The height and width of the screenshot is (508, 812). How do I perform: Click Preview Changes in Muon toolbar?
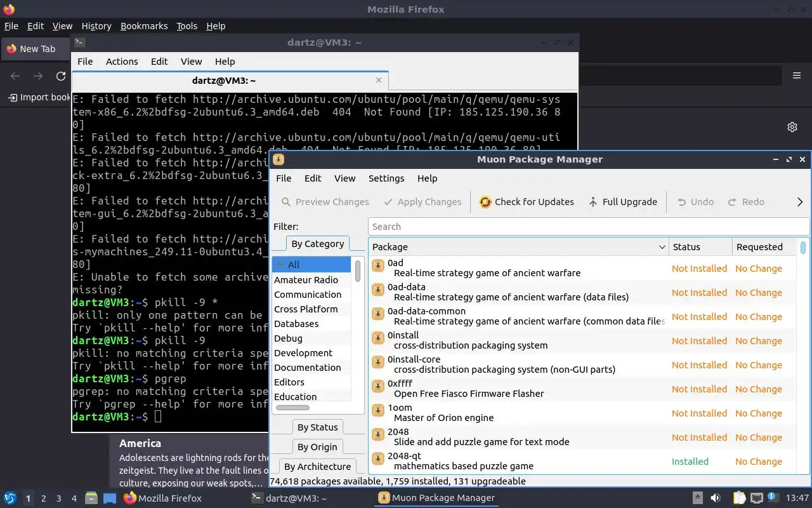[325, 202]
